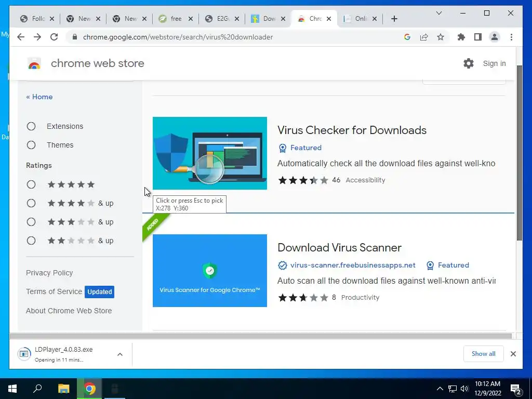Select the Themes radio filter
Viewport: 532px width, 399px height.
coord(31,145)
